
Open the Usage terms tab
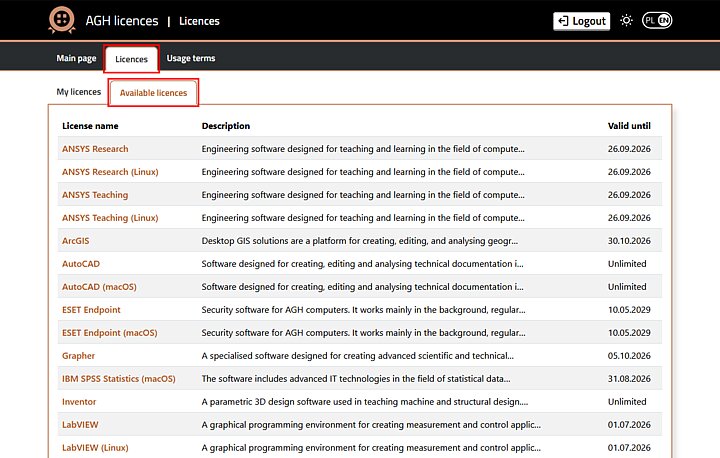[x=191, y=58]
